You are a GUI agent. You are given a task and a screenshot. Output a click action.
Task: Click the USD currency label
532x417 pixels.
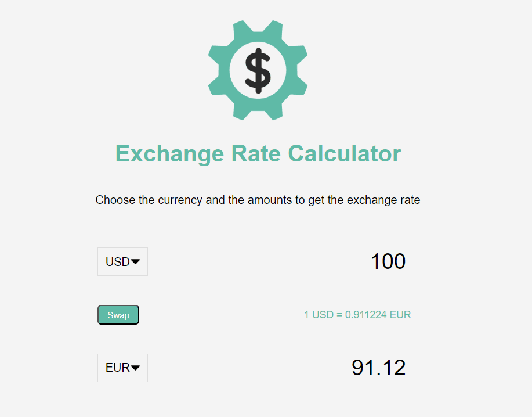click(116, 261)
